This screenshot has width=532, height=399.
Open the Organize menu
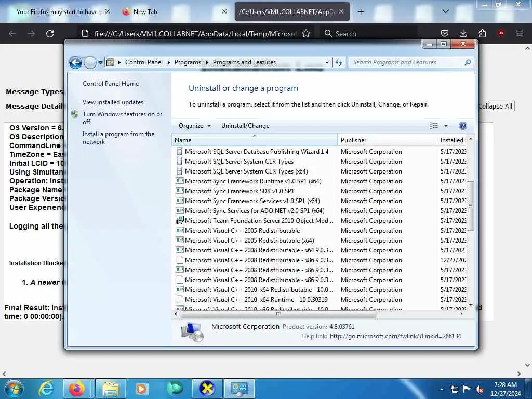point(195,126)
